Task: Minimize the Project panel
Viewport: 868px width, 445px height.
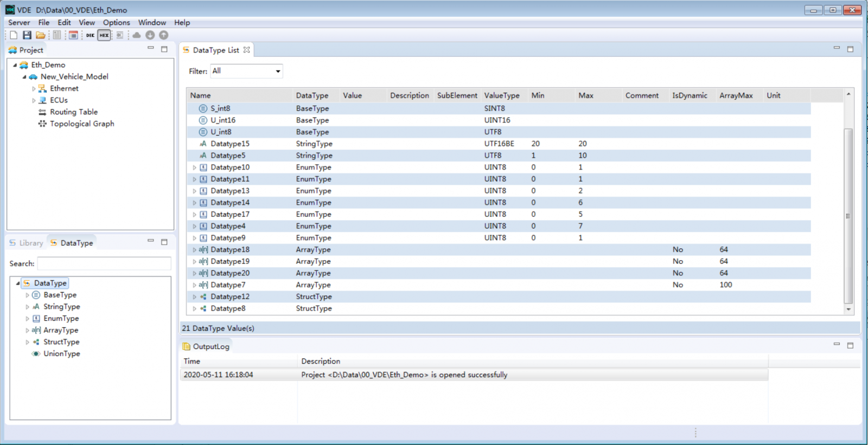Action: tap(151, 49)
